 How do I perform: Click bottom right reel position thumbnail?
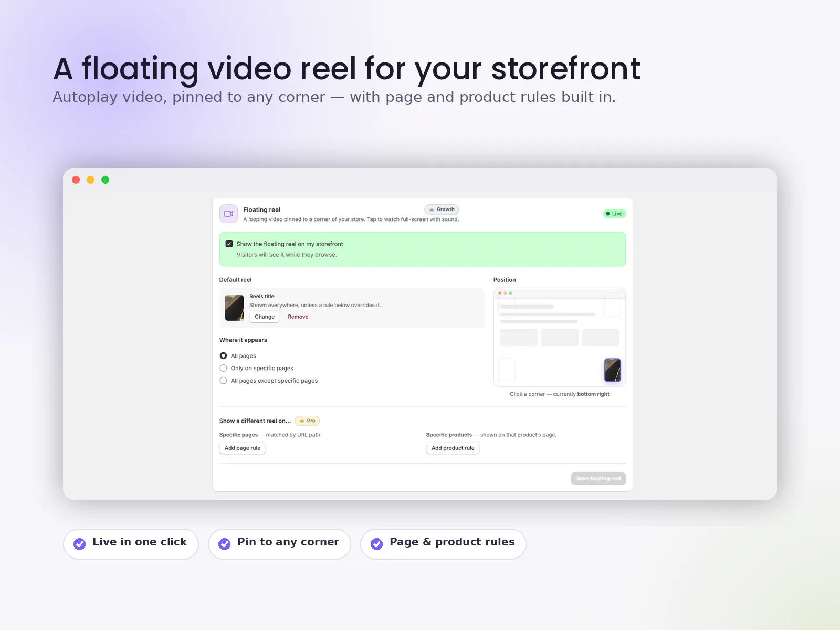[x=612, y=370]
